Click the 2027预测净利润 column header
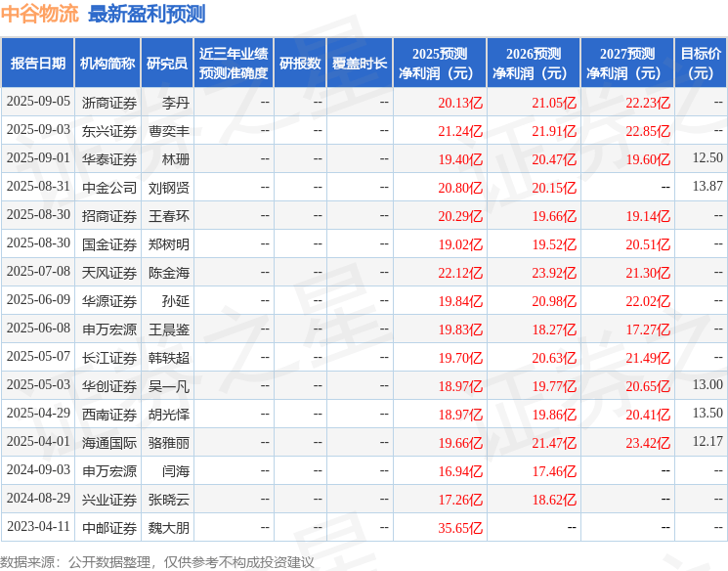 click(627, 64)
